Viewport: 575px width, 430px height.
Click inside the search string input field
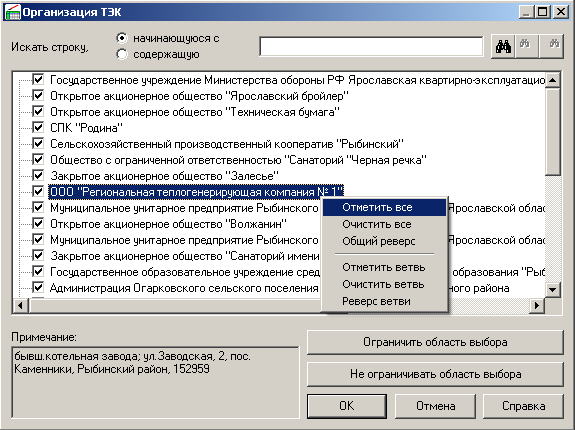[371, 47]
